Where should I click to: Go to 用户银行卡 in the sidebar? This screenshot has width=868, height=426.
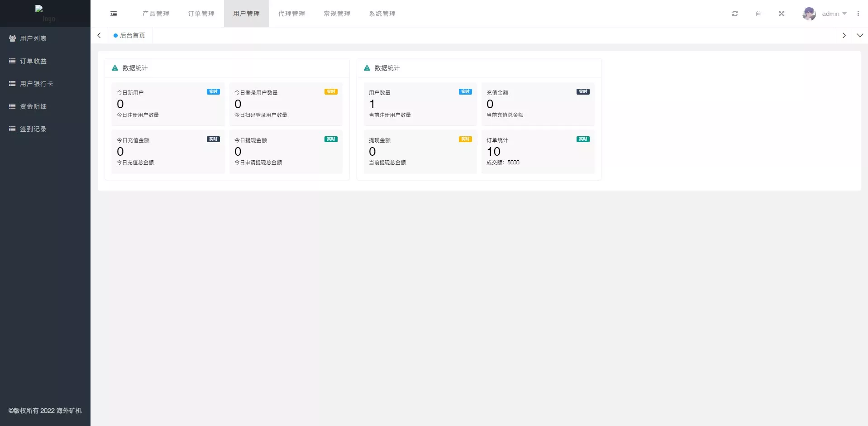[36, 84]
